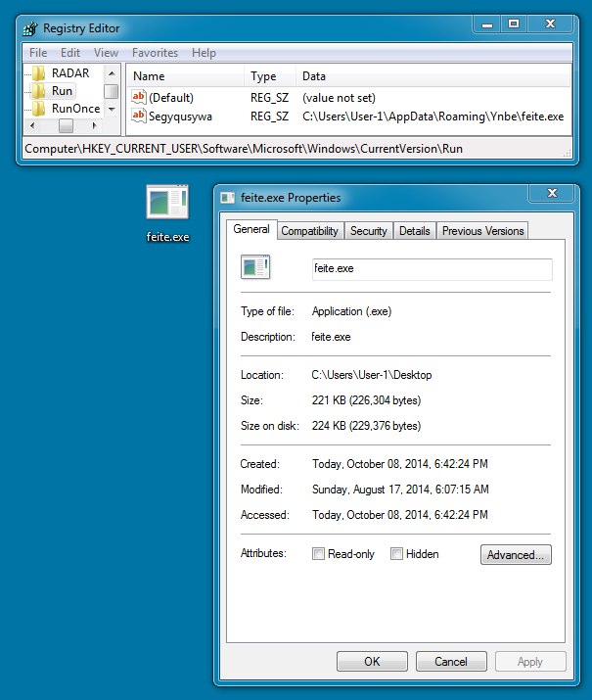
Task: Open the View menu in Registry Editor
Action: pos(106,53)
